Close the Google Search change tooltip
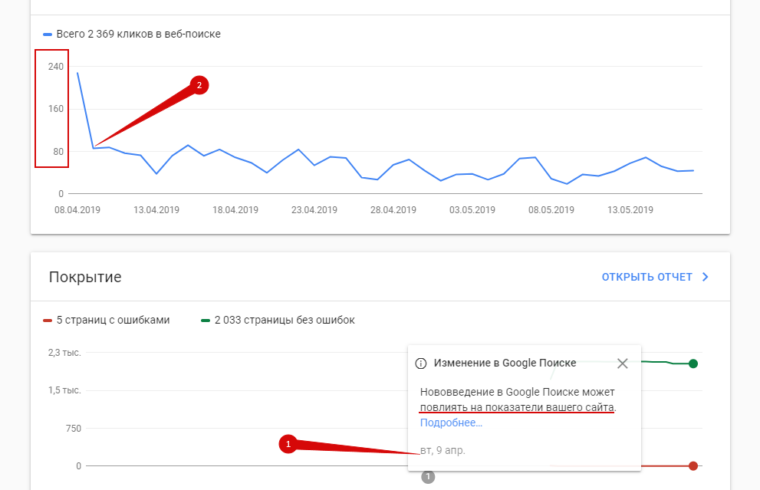The image size is (760, 490). (x=623, y=363)
